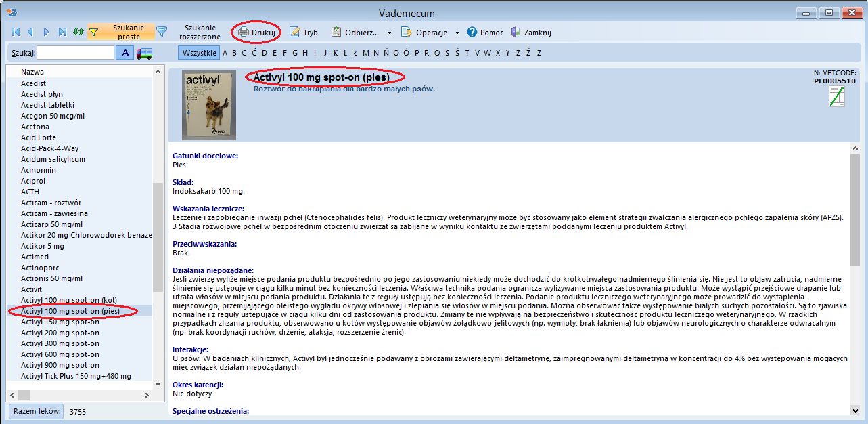The image size is (868, 424).
Task: Filter drugs by letter Ć
Action: click(254, 53)
